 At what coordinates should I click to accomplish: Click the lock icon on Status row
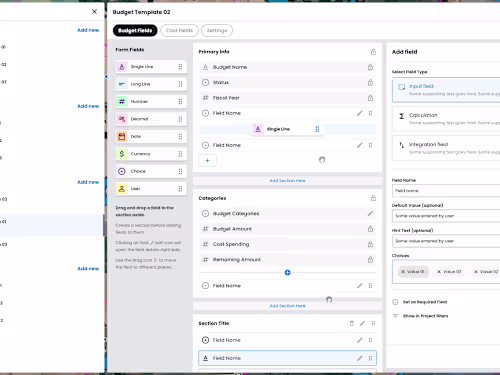point(370,82)
